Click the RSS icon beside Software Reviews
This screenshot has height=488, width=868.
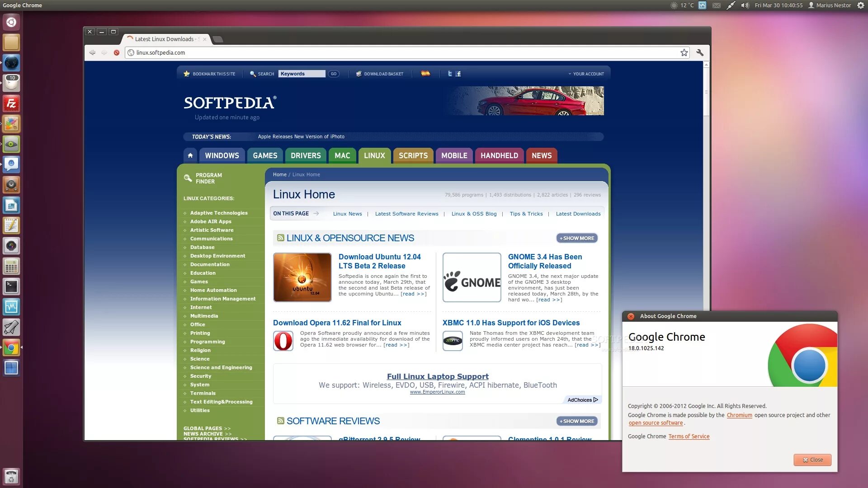tap(280, 421)
